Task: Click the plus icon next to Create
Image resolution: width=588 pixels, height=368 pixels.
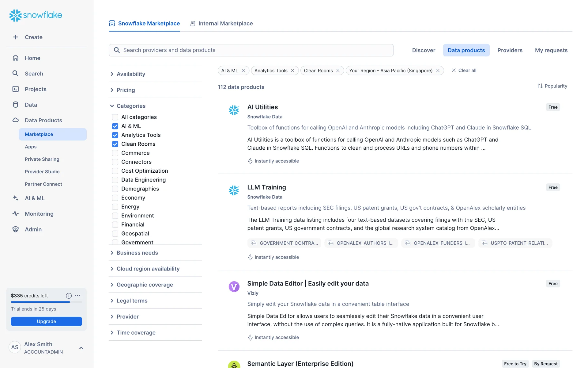Action: 16,37
